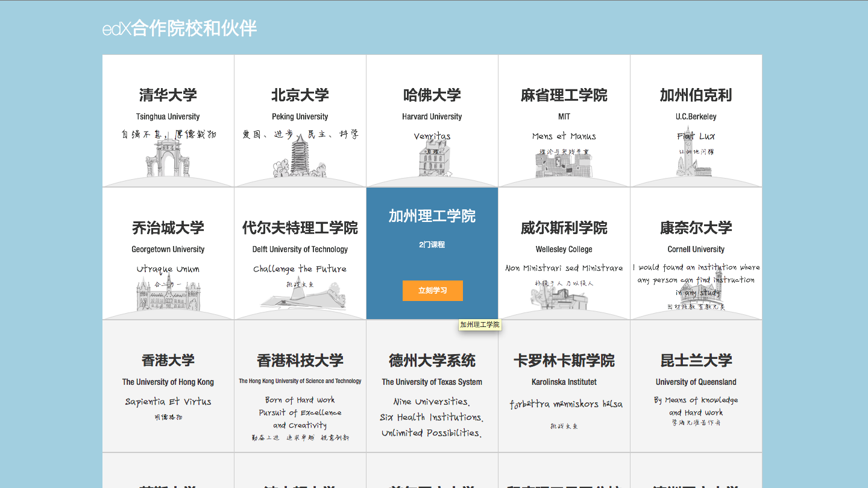Viewport: 868px width, 488px height.
Task: Click the By Means of Knowledge motto line
Action: (696, 400)
